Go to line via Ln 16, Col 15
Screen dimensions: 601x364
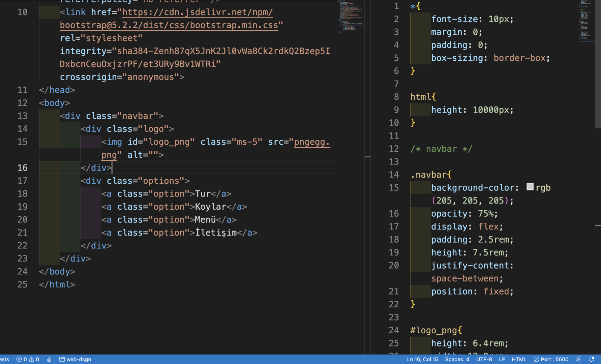pyautogui.click(x=422, y=359)
